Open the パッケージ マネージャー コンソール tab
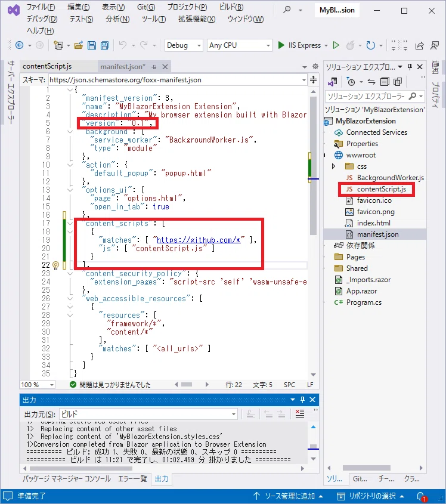446x504 pixels. coord(67,478)
